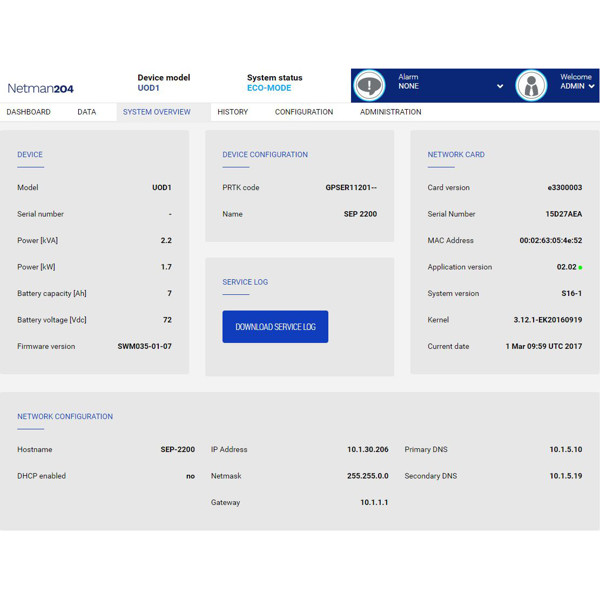Switch to the Data tab
The width and height of the screenshot is (600, 600).
click(x=87, y=112)
